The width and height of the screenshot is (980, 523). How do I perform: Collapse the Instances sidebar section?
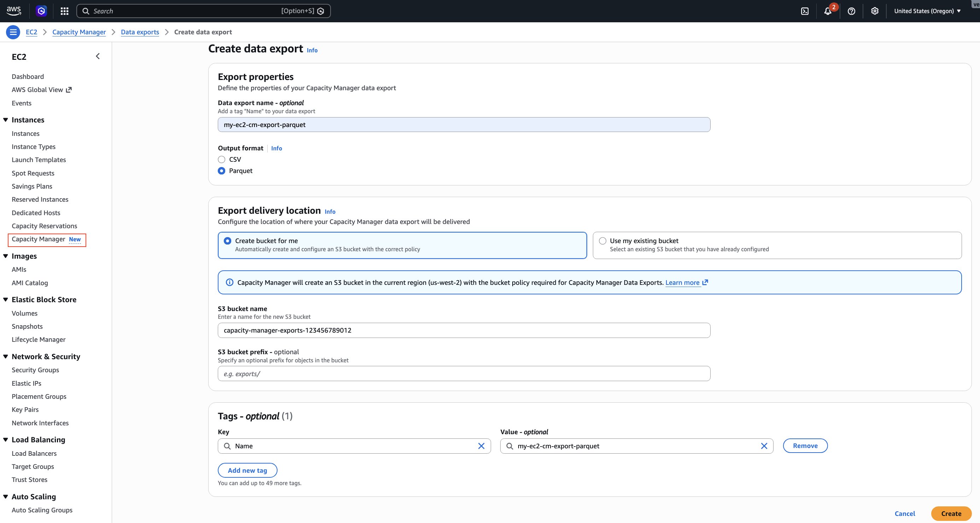(6, 120)
